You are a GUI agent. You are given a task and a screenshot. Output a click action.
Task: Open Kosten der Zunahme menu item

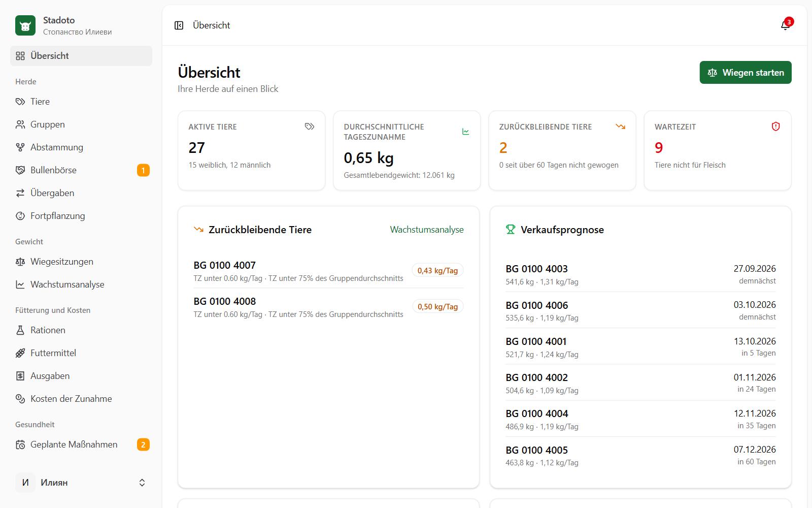pyautogui.click(x=81, y=399)
